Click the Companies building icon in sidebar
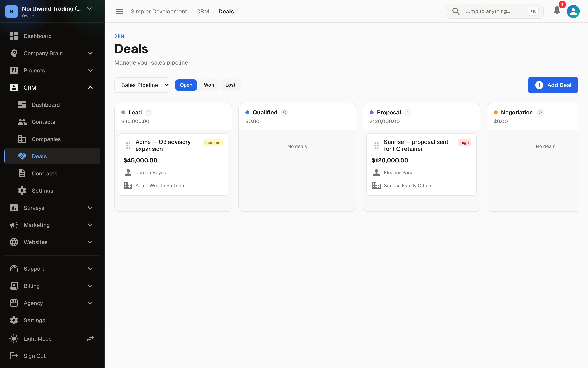The height and width of the screenshot is (368, 588). click(x=22, y=139)
